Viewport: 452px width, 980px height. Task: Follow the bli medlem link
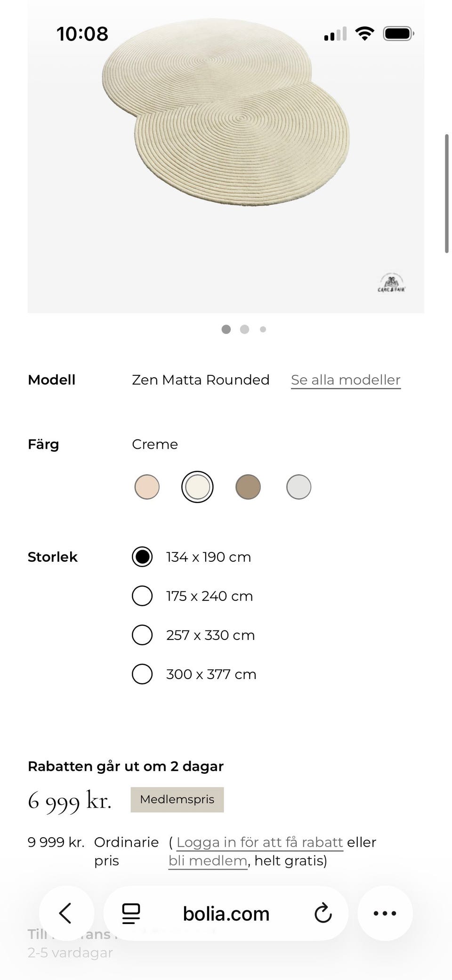coord(208,861)
